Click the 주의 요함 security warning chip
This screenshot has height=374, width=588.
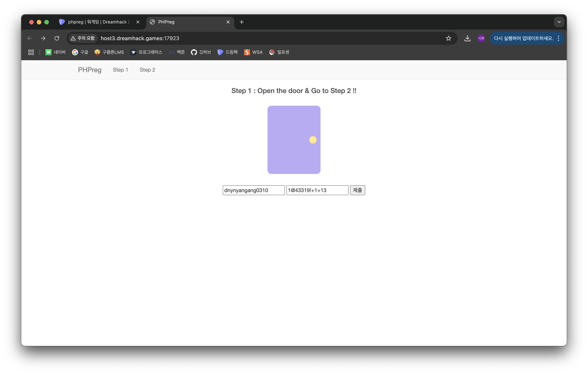click(83, 38)
